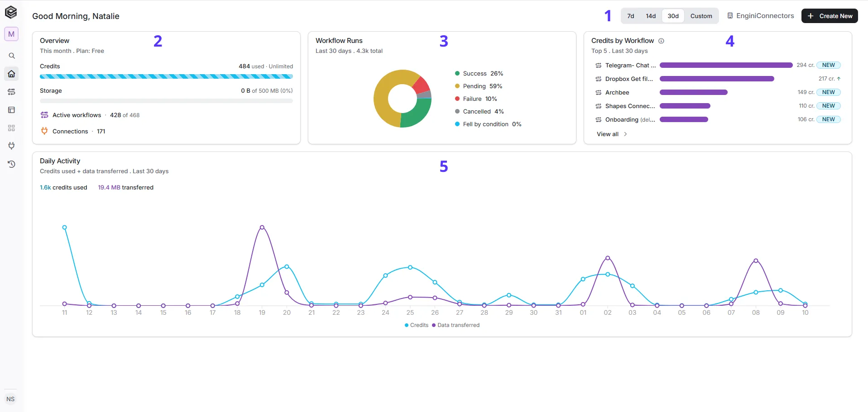Open the tables icon in sidebar
The width and height of the screenshot is (868, 412).
coord(12,110)
